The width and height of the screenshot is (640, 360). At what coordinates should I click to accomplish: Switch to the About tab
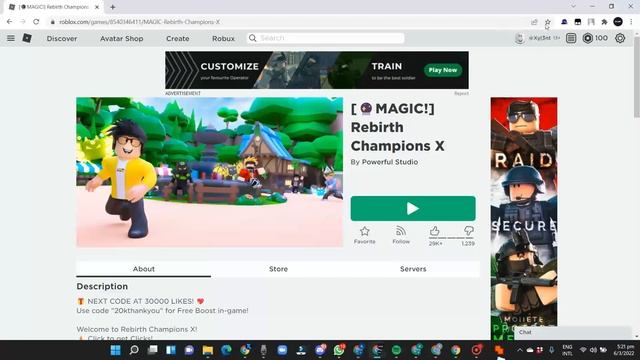tap(144, 269)
